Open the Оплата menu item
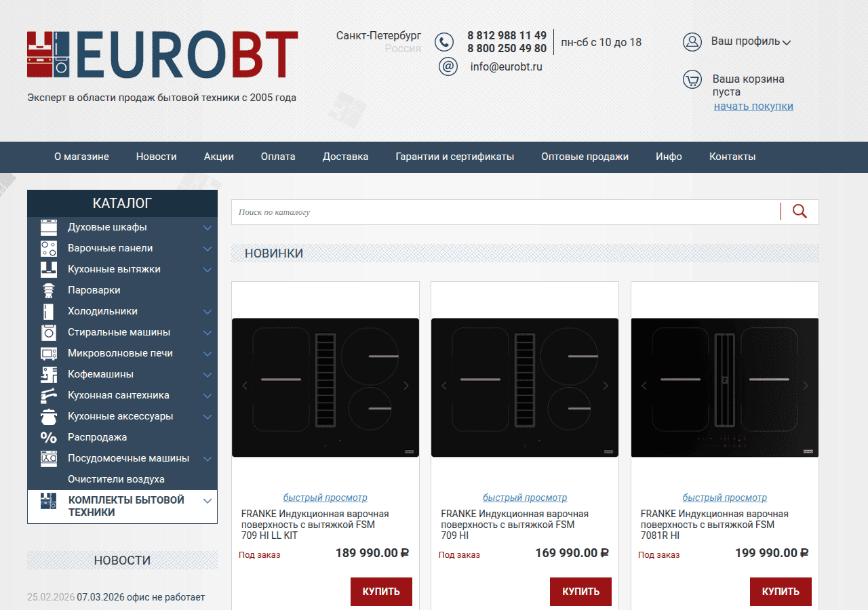Screen dimensions: 868x610 pos(278,157)
